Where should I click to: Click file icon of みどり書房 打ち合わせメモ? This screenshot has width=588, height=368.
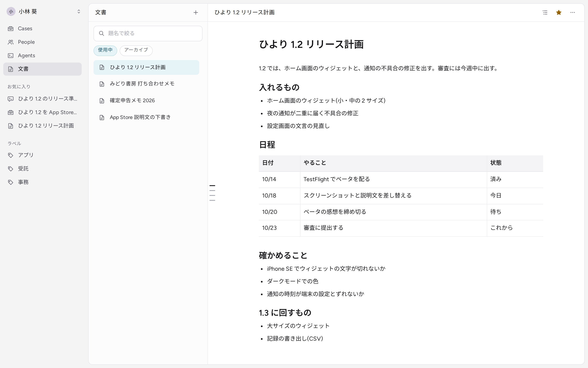pos(102,84)
